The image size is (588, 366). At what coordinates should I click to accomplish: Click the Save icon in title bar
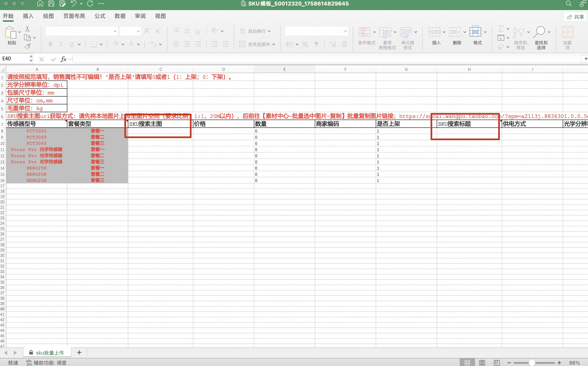tap(51, 3)
